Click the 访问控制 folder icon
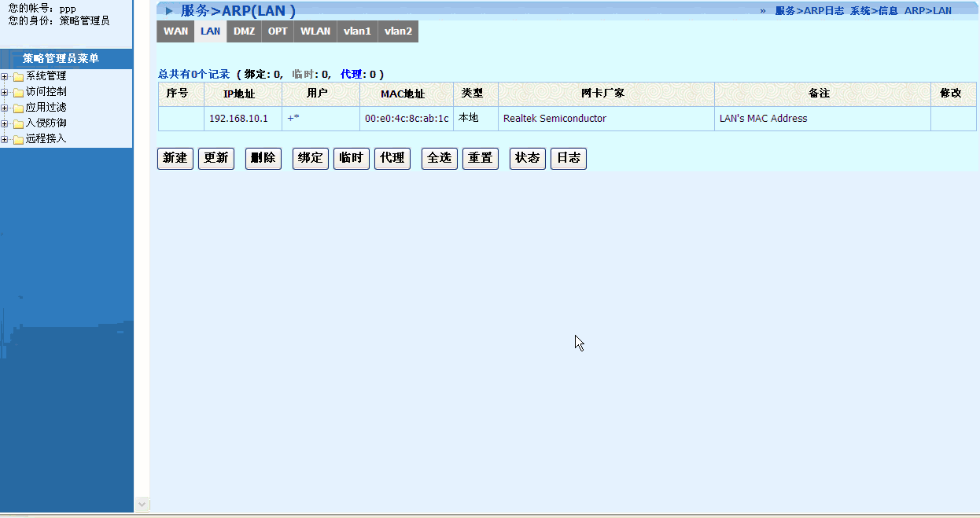This screenshot has width=980, height=518. click(18, 92)
